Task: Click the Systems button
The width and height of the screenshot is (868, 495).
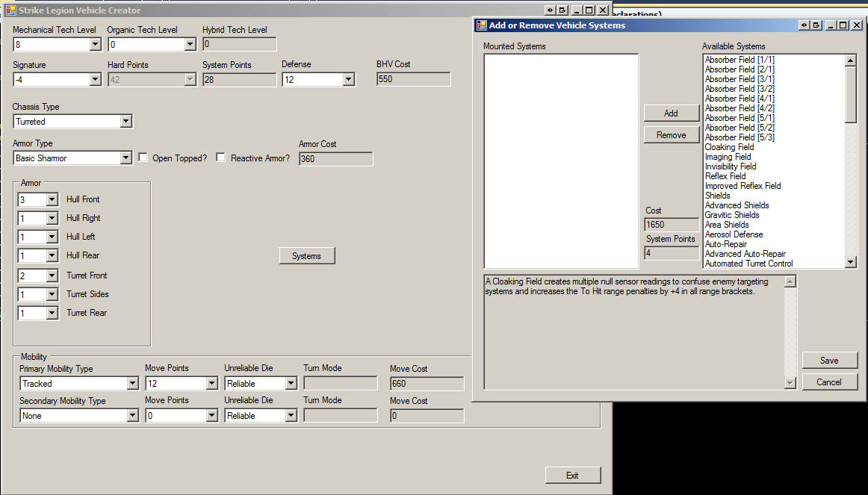Action: click(x=307, y=256)
